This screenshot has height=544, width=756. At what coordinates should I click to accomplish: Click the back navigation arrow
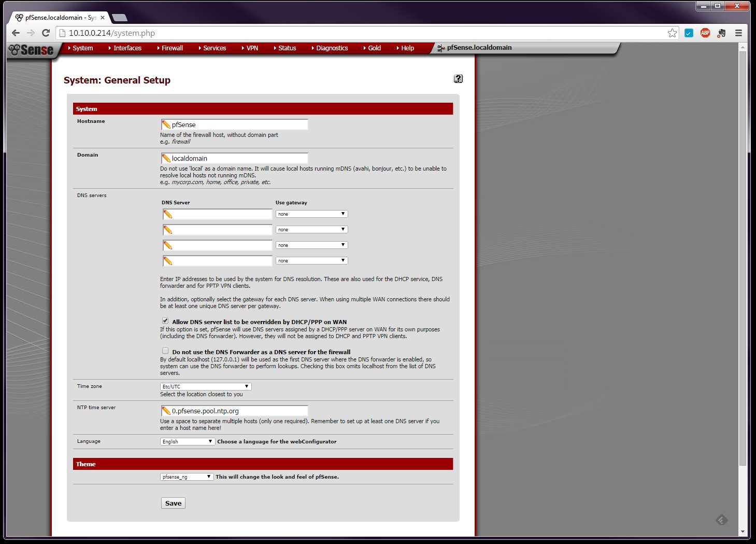click(x=16, y=33)
